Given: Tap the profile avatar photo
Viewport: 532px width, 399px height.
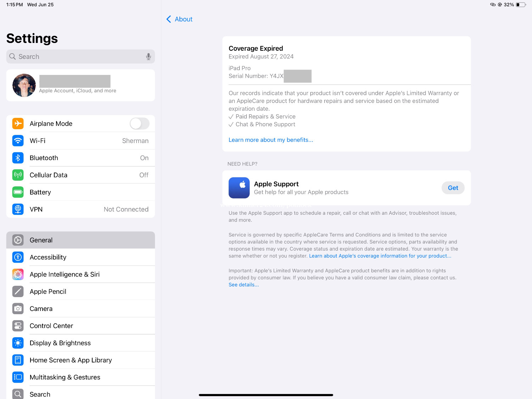Looking at the screenshot, I should tap(24, 85).
